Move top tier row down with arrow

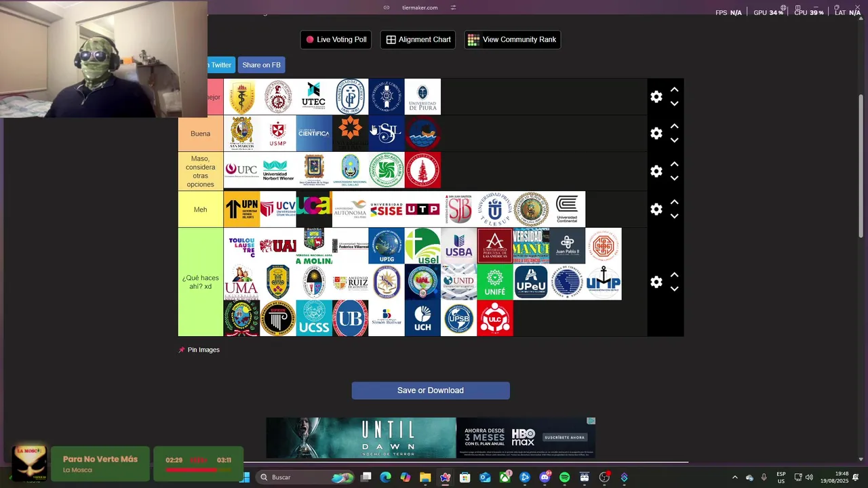click(x=674, y=104)
